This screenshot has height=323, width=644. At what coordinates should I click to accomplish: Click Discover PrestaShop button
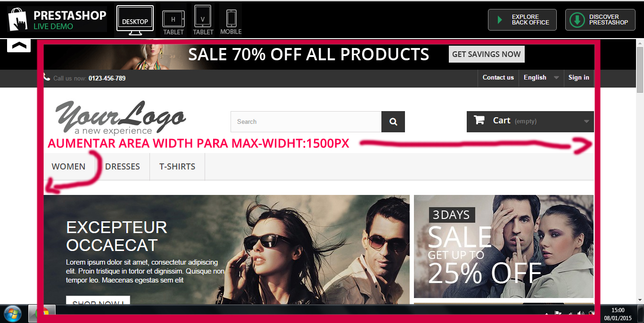click(x=600, y=20)
